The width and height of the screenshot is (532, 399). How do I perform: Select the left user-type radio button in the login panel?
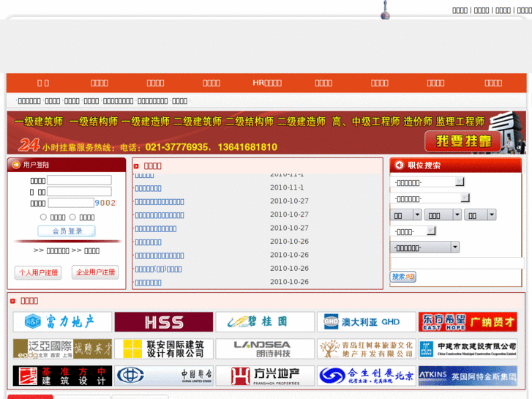coord(43,217)
